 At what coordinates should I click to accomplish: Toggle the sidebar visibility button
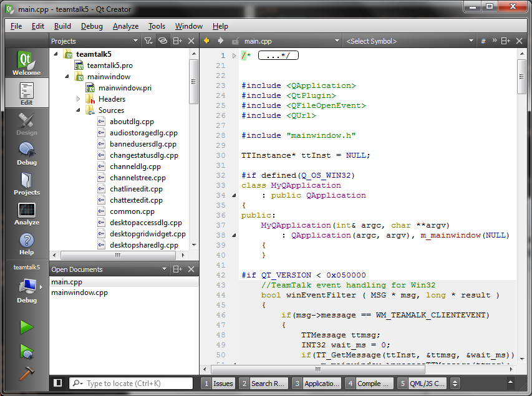point(58,383)
